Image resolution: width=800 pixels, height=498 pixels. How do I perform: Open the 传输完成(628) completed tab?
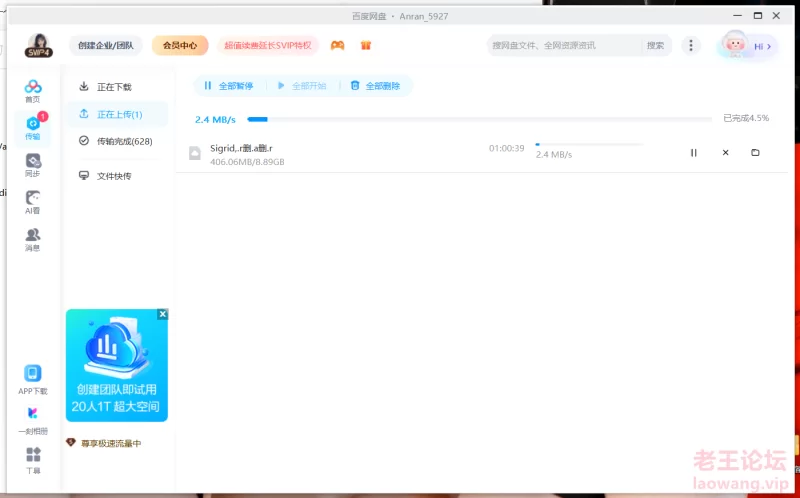click(118, 141)
